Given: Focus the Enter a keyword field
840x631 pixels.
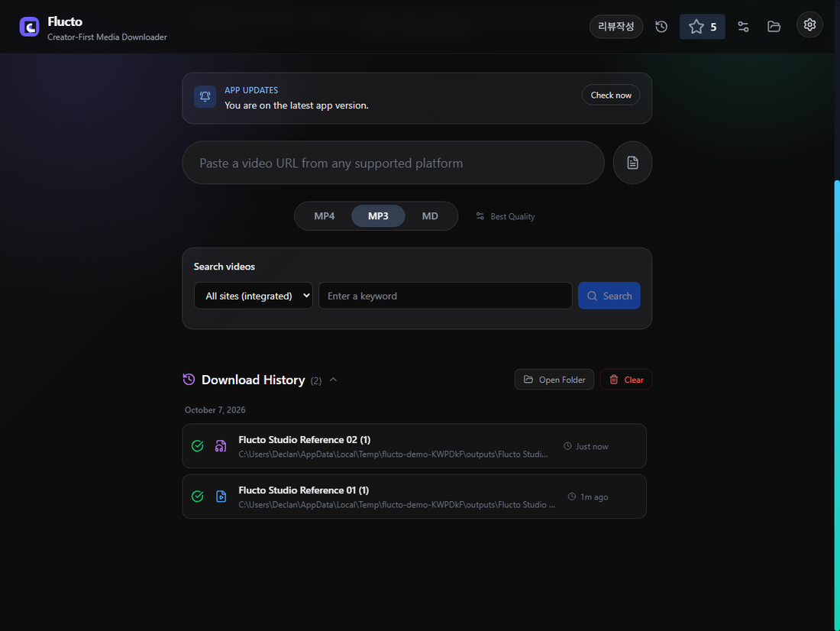Looking at the screenshot, I should pyautogui.click(x=445, y=296).
